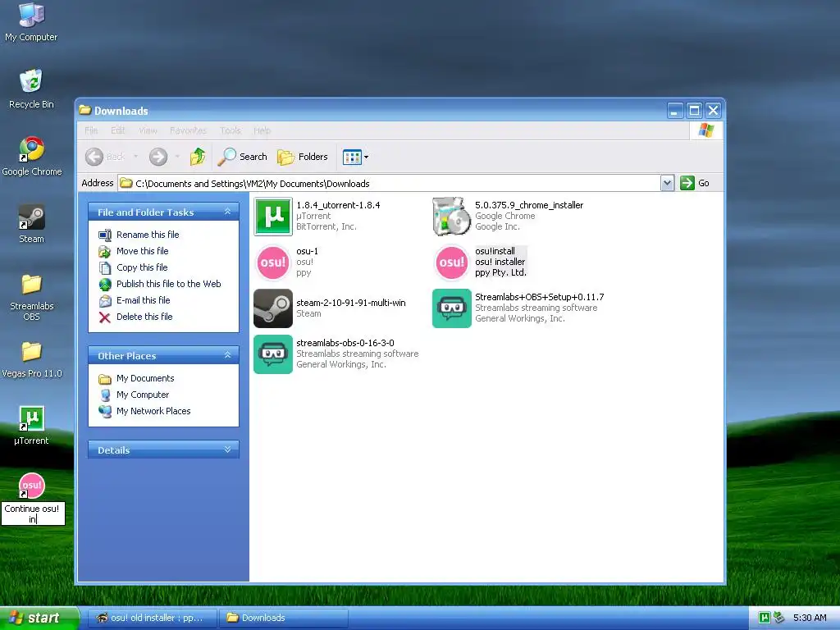Viewport: 840px width, 630px height.
Task: Click the Windows flag logo in toolbar
Action: click(705, 130)
